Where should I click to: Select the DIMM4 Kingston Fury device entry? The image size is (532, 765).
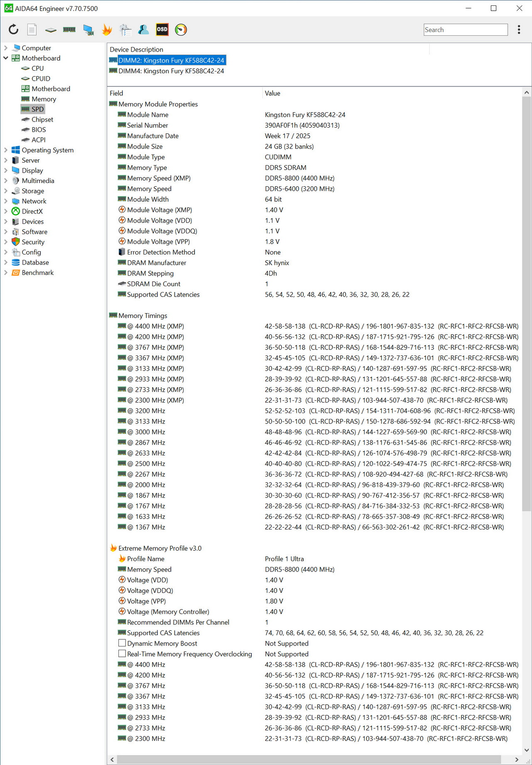pyautogui.click(x=171, y=71)
